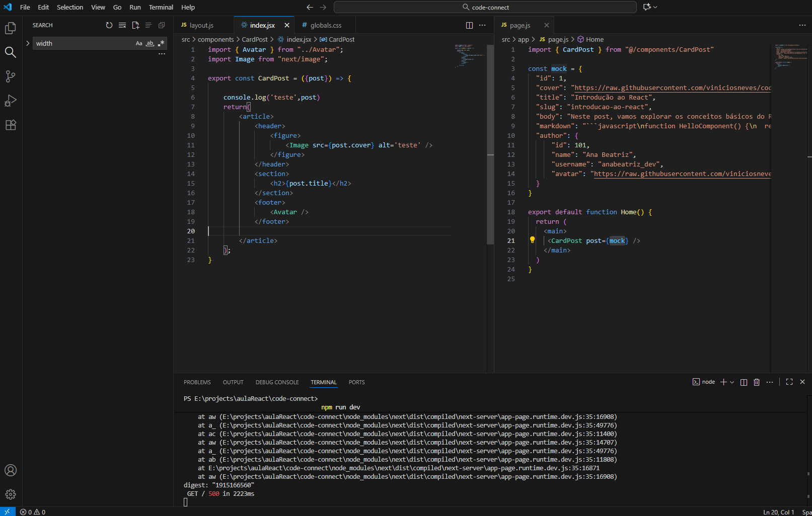Open Run and Debug view
The height and width of the screenshot is (516, 812).
click(x=10, y=101)
